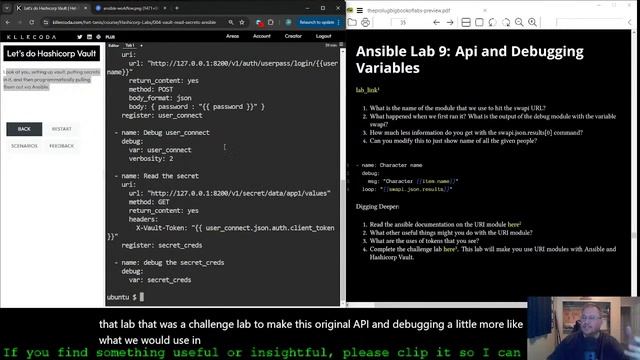Open the red-badged browser extension

[259, 22]
